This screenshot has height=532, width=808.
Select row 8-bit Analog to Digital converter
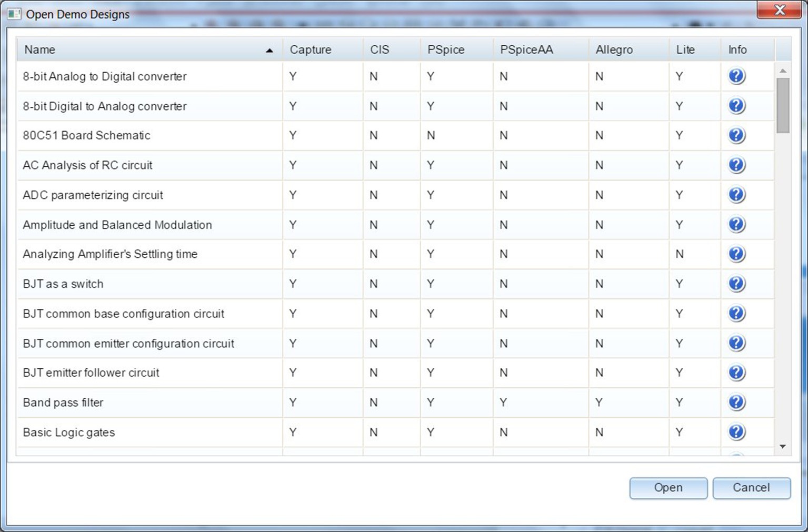point(395,76)
